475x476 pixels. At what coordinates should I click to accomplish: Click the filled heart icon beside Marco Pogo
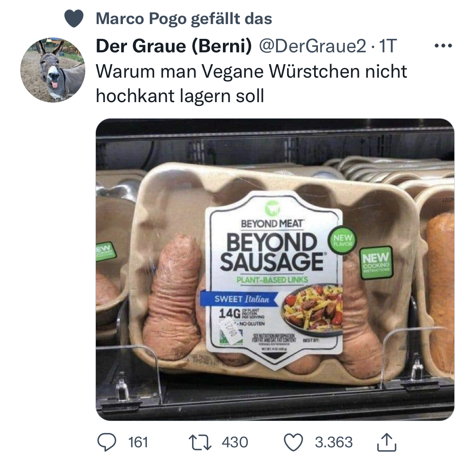pyautogui.click(x=74, y=19)
